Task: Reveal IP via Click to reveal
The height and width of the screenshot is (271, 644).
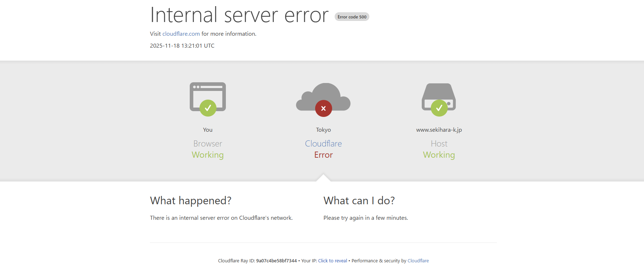Action: (x=332, y=261)
